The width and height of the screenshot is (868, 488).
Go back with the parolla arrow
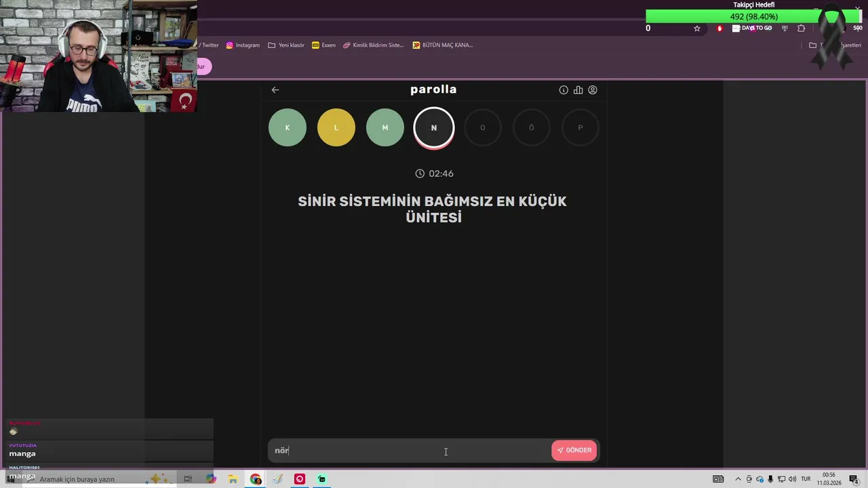pyautogui.click(x=275, y=89)
